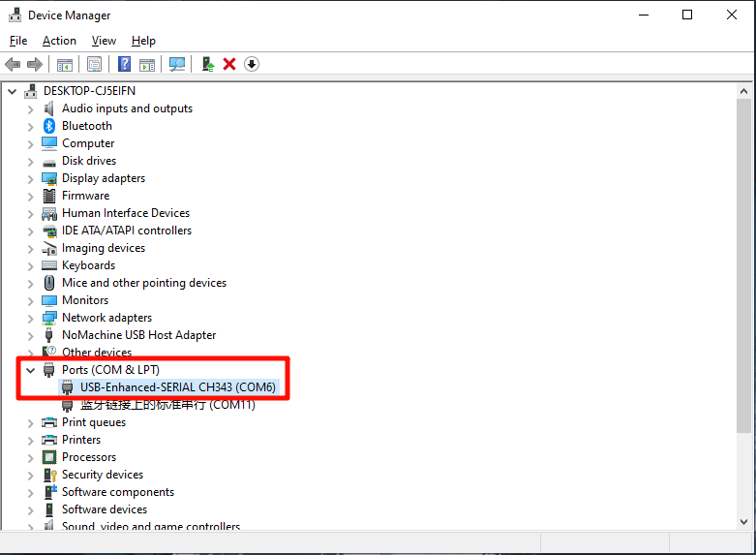Expand the Bluetooth category
Image resolution: width=756 pixels, height=555 pixels.
[x=30, y=126]
